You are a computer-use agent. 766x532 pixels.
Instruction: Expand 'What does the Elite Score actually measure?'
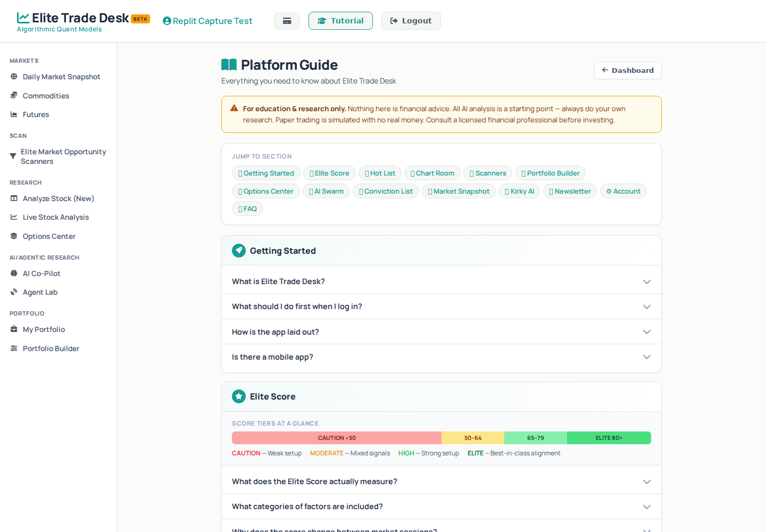(442, 481)
